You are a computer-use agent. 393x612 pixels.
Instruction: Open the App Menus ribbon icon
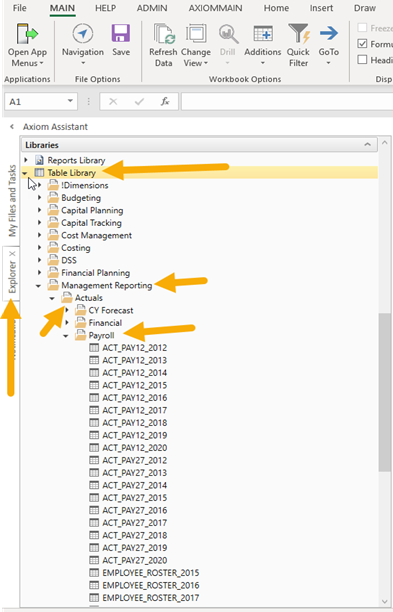point(27,34)
